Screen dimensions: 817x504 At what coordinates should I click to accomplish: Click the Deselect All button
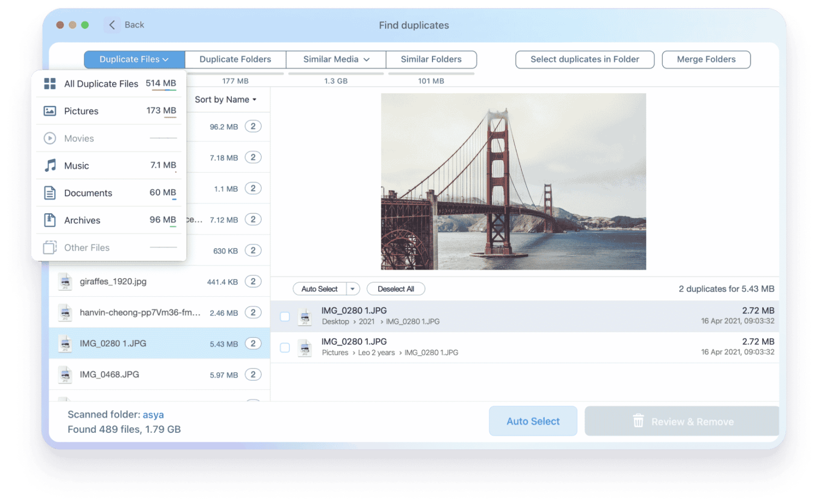[x=396, y=289]
